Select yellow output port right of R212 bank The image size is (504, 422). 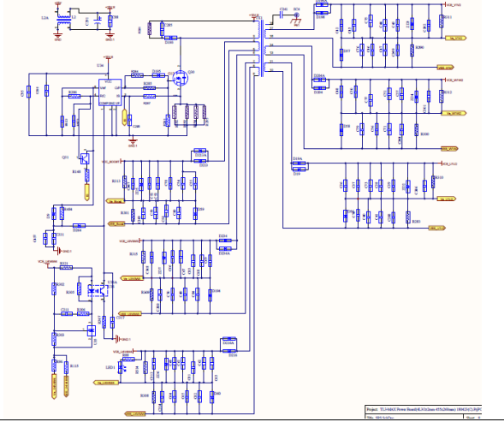pyautogui.click(x=454, y=113)
